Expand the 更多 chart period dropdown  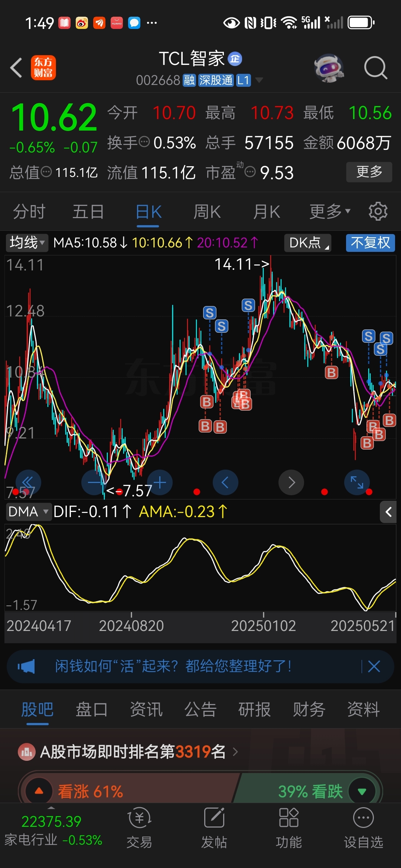click(x=330, y=212)
